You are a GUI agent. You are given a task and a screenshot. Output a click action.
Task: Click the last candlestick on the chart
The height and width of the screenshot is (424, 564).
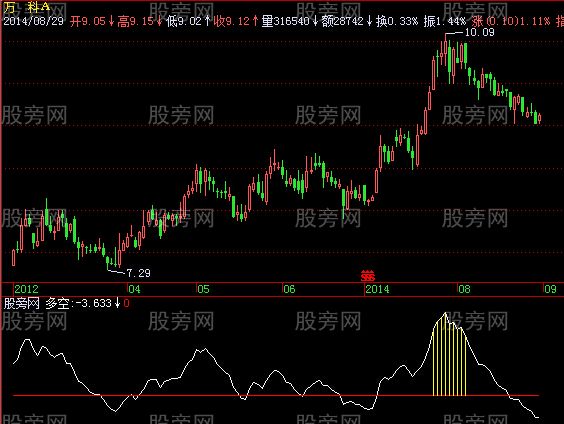click(539, 118)
